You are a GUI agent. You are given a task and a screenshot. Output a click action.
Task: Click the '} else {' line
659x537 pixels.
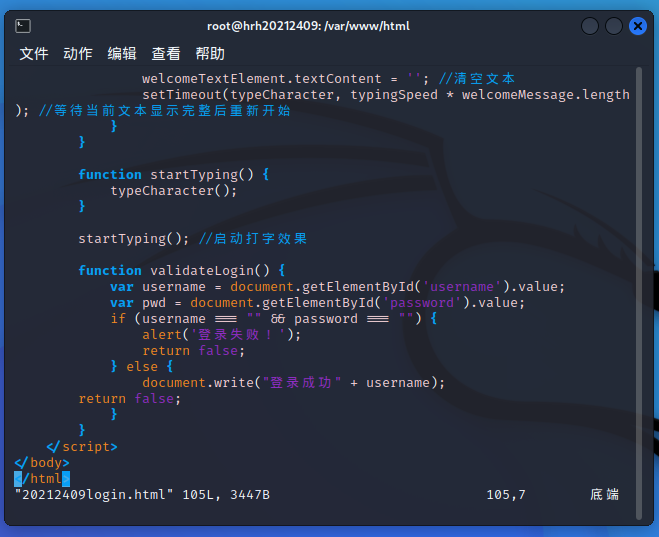click(142, 366)
